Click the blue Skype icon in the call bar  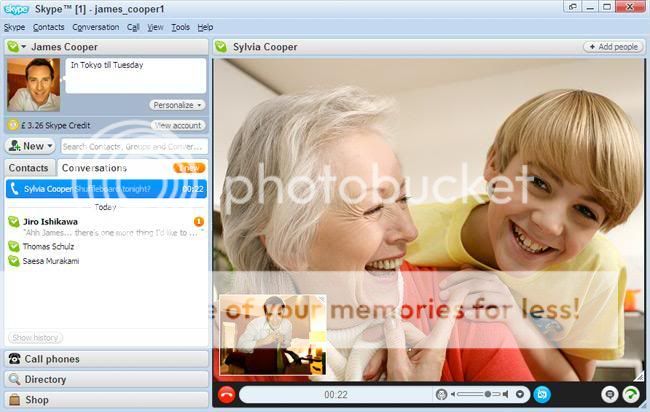542,394
